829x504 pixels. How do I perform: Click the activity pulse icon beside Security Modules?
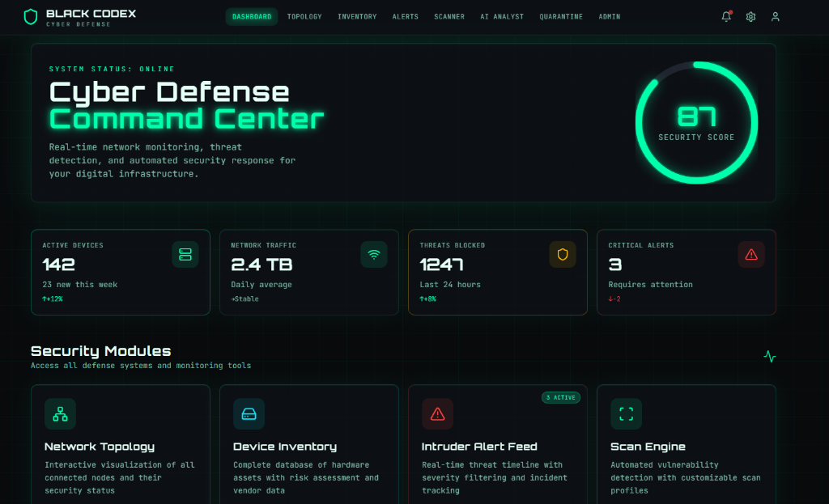coord(770,357)
